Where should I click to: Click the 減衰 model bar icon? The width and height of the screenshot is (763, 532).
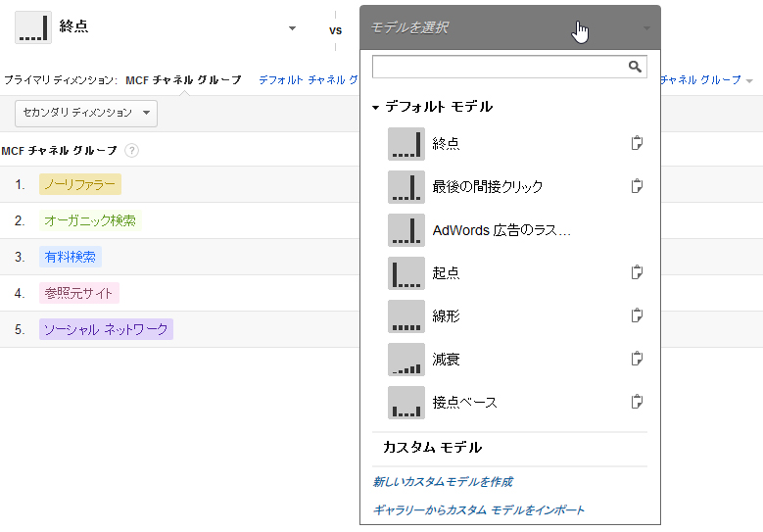[x=406, y=360]
